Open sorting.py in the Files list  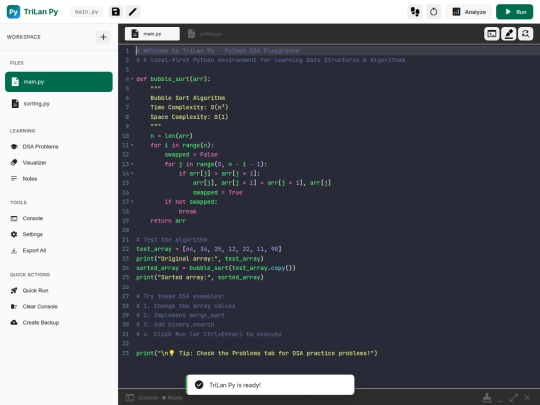[x=59, y=104]
